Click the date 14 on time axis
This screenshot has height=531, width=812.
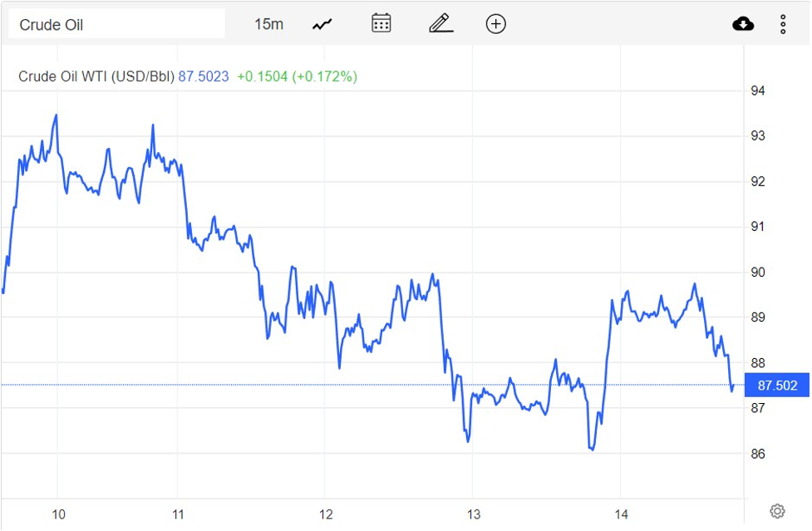[x=621, y=514]
